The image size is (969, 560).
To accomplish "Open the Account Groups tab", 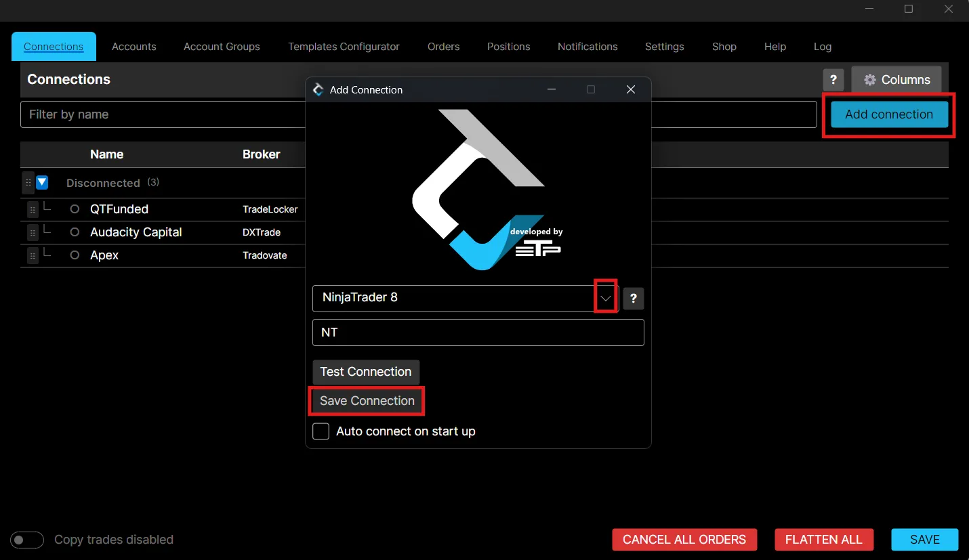I will click(222, 47).
